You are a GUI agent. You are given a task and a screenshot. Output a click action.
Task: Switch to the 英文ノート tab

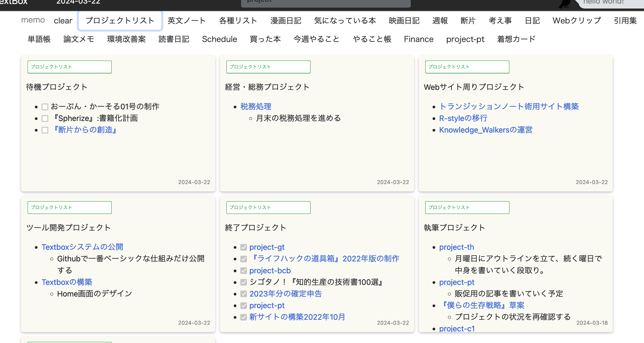click(186, 20)
